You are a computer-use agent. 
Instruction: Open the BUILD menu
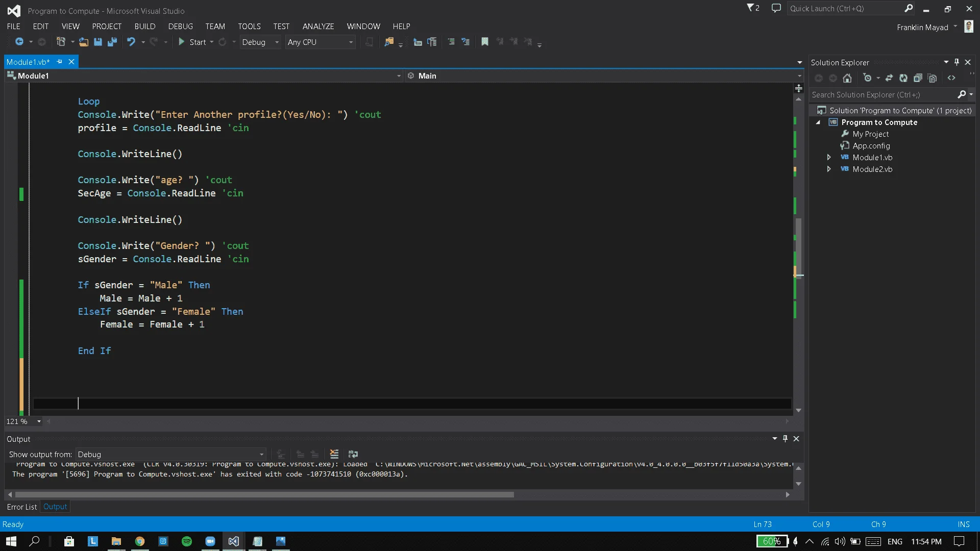point(145,27)
